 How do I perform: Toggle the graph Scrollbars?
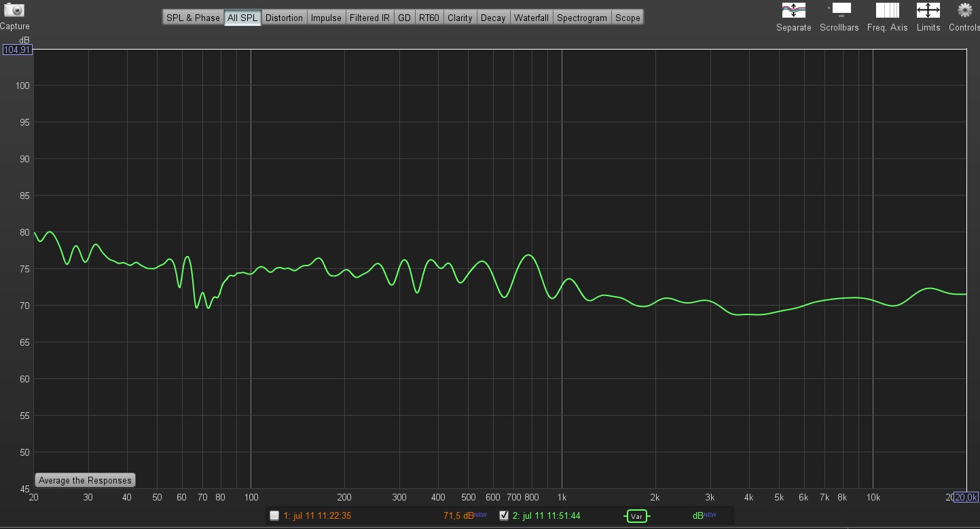point(839,10)
